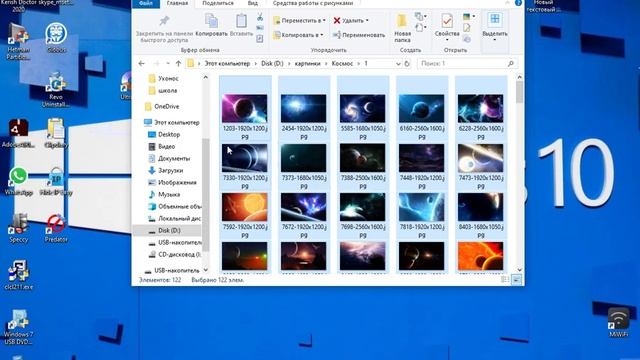The height and width of the screenshot is (360, 640).
Task: Click the Вставить (Paste) icon
Action: pyautogui.click(x=241, y=21)
